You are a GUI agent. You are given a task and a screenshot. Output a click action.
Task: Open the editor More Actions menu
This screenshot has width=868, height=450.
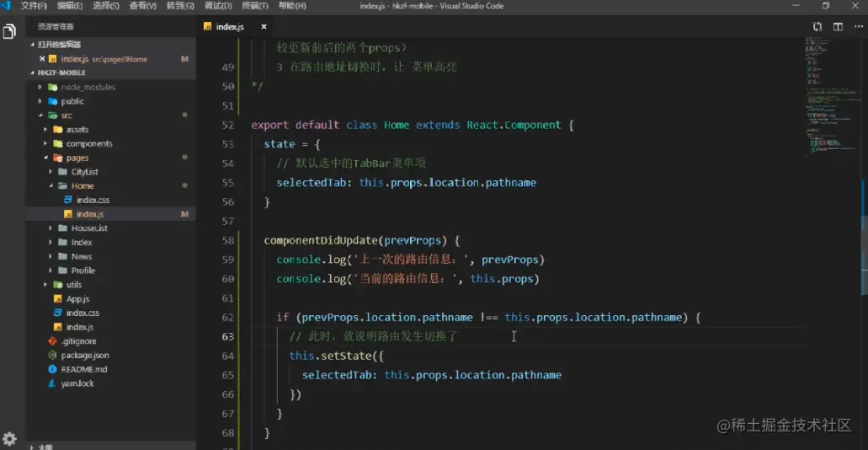[x=858, y=27]
